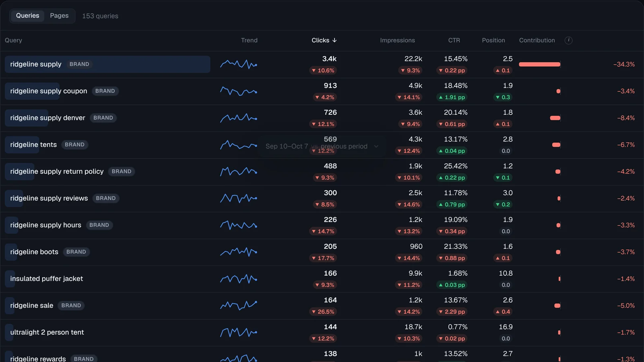Image resolution: width=644 pixels, height=362 pixels.
Task: Sort by the Impressions column header
Action: tap(397, 40)
